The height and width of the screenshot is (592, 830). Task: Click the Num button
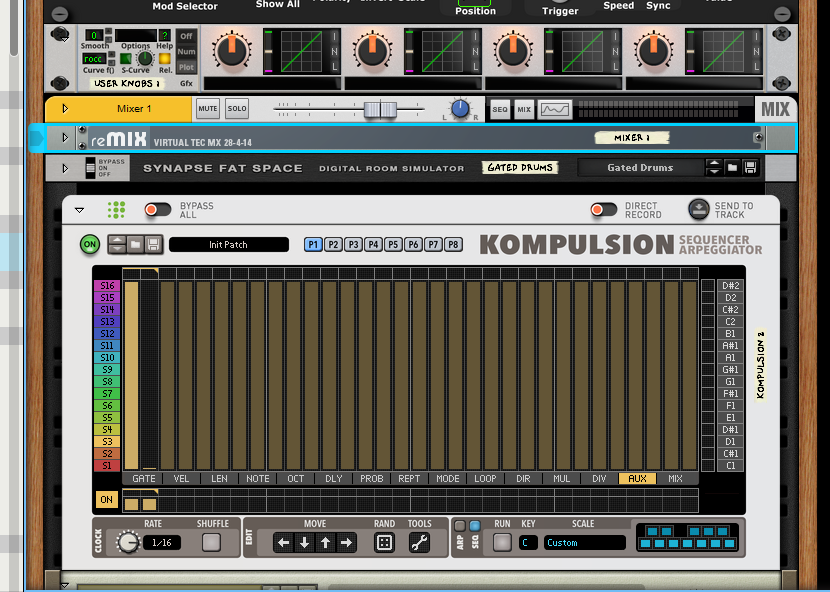click(x=186, y=51)
